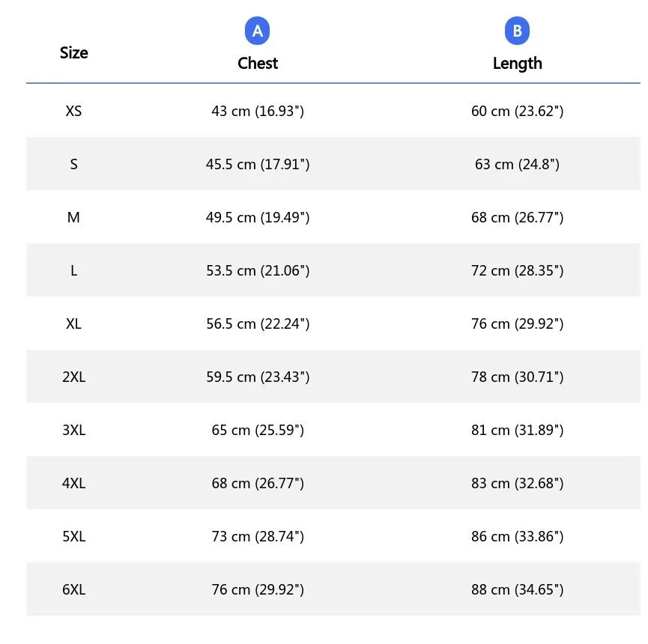Select the 6XL size row label

pos(73,590)
